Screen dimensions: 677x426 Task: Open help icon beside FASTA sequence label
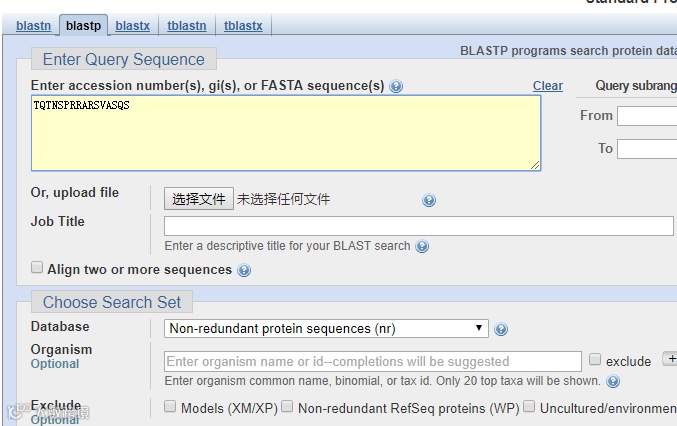396,86
